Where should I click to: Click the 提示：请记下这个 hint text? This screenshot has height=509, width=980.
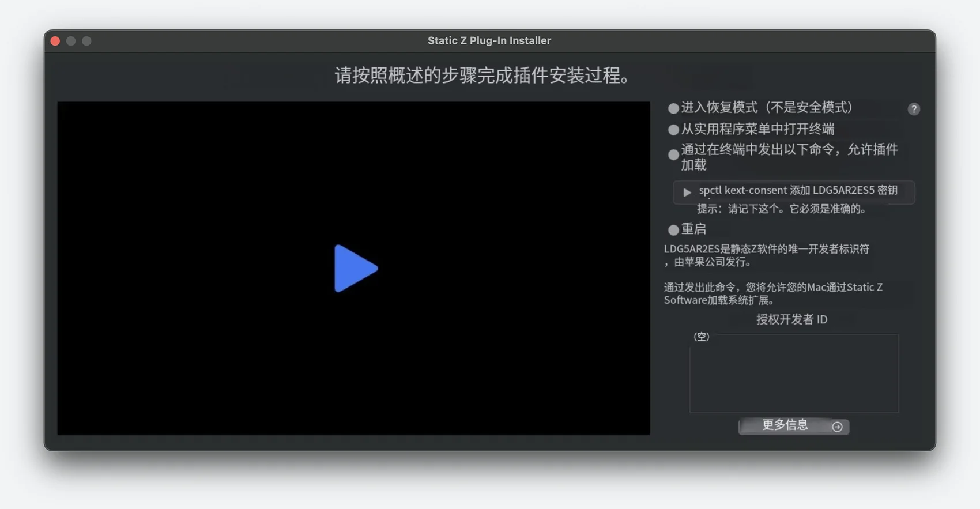tap(783, 209)
